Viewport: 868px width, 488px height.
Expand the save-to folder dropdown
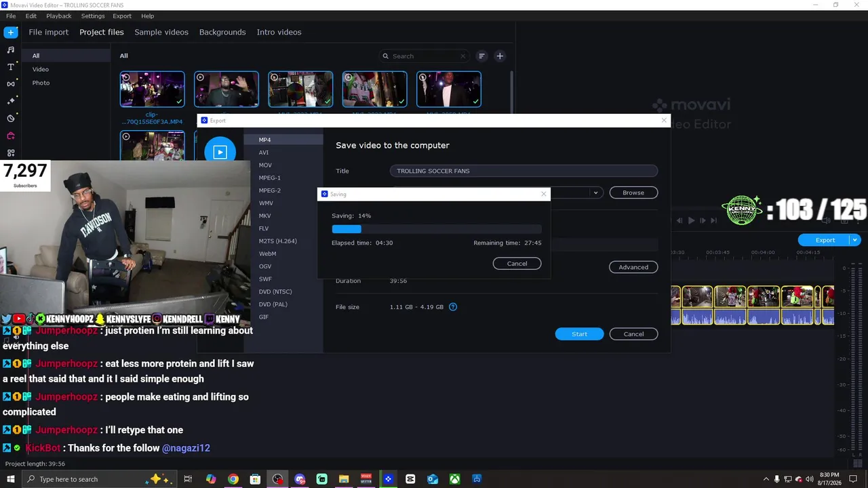595,192
